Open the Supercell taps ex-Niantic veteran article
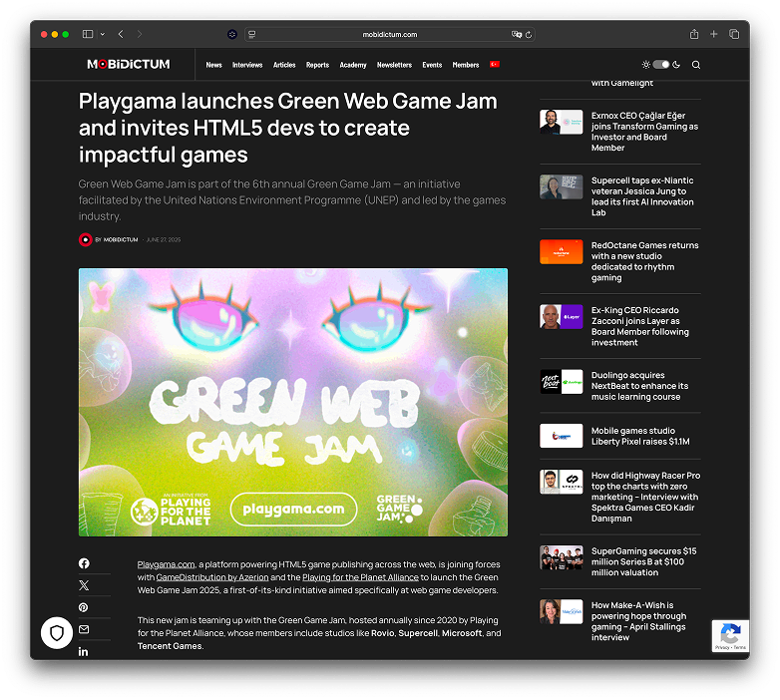 click(x=642, y=196)
